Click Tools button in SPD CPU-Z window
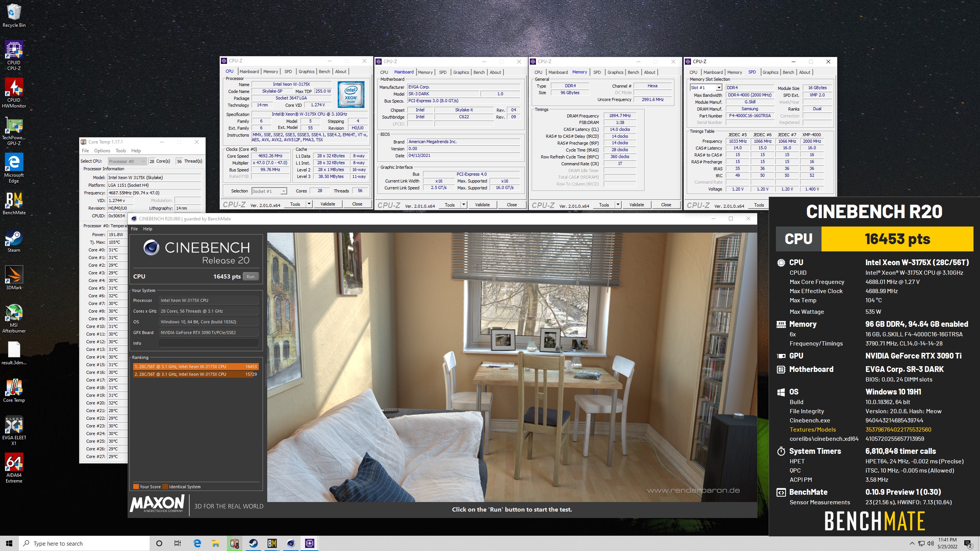Screen dimensions: 980x551 pos(759,205)
